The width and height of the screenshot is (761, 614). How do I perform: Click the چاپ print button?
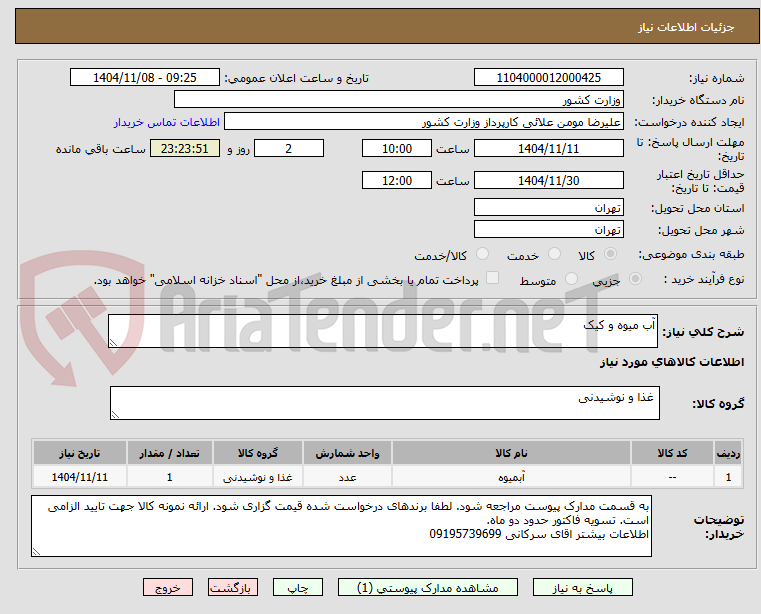click(298, 588)
